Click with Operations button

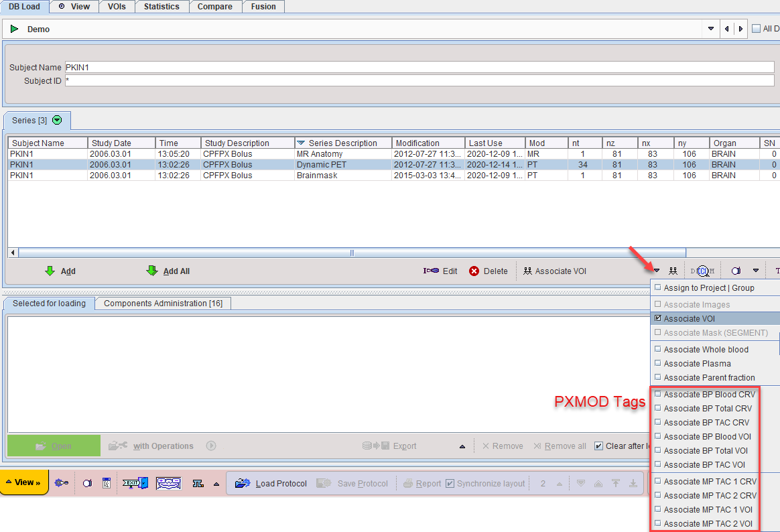[151, 446]
